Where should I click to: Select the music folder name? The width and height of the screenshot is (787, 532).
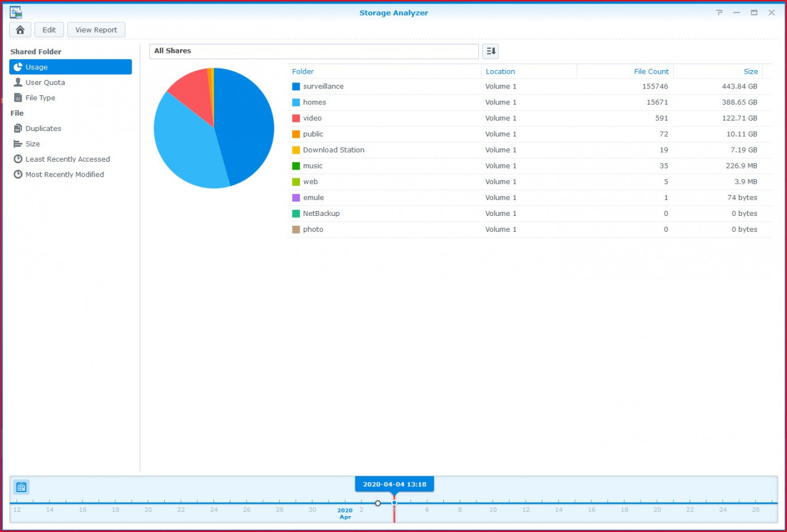point(313,166)
